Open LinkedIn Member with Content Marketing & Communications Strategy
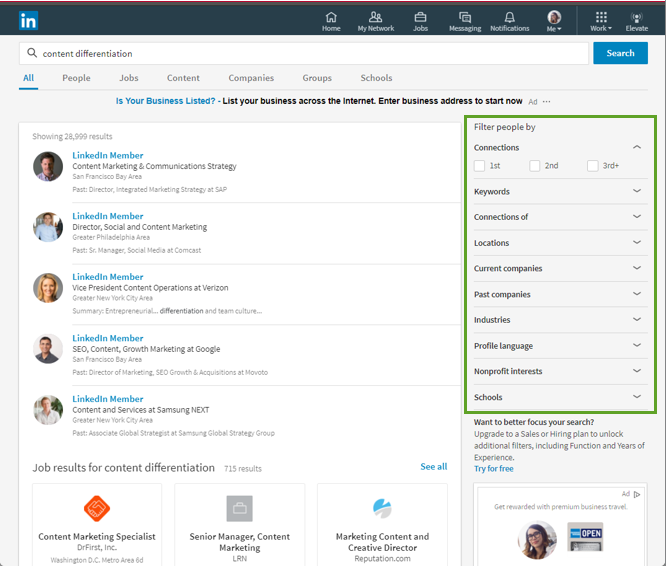 [107, 155]
